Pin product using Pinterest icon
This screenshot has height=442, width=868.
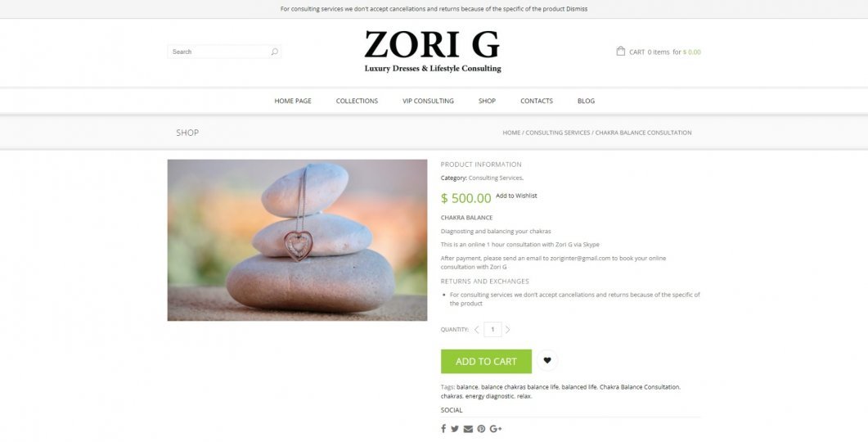click(x=481, y=429)
